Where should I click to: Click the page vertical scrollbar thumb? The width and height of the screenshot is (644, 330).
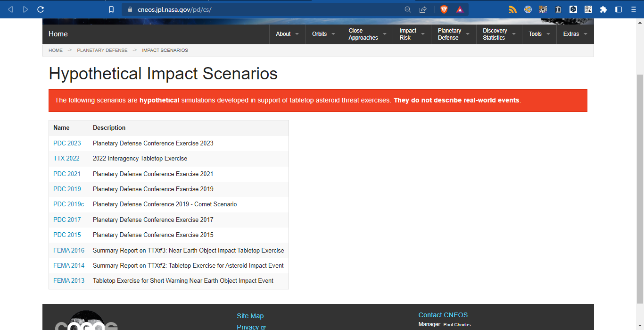pyautogui.click(x=640, y=189)
